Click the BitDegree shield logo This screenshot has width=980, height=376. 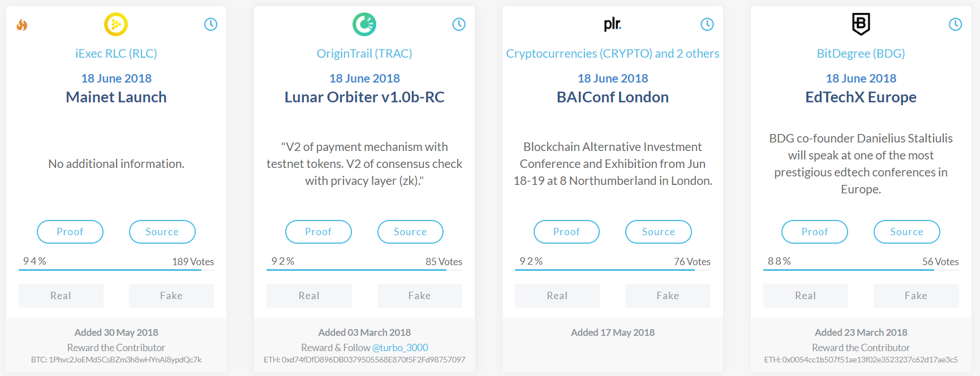[861, 24]
